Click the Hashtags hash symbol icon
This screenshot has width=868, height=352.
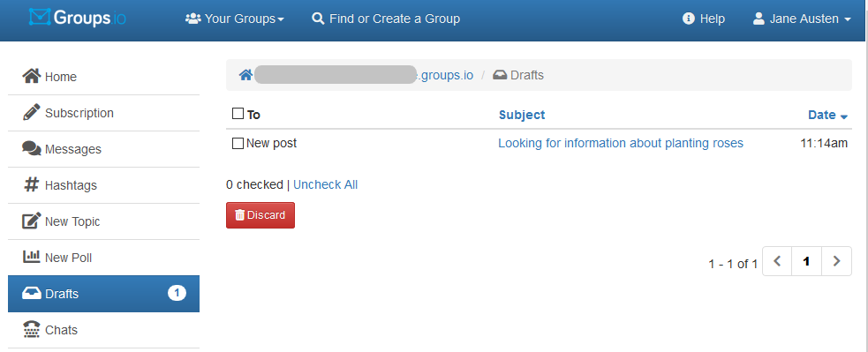31,185
